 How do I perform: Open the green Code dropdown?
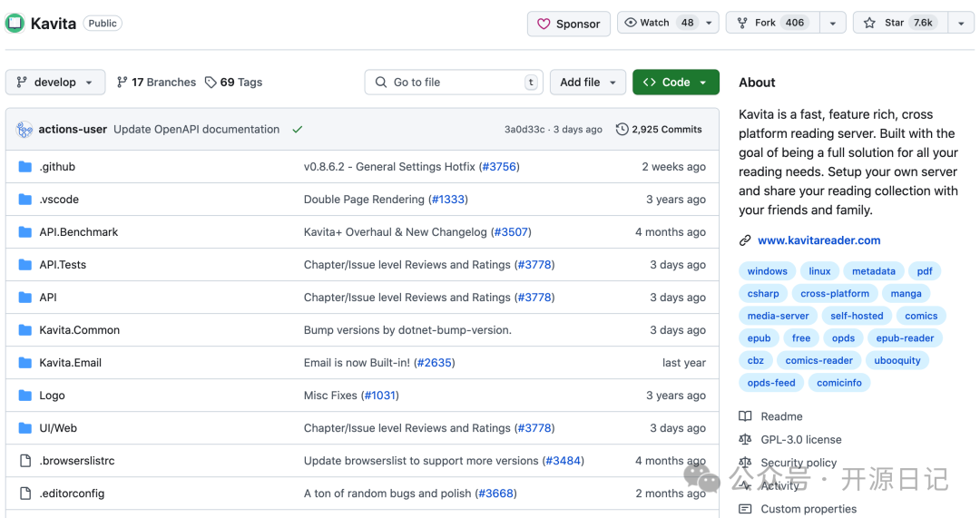(x=675, y=83)
